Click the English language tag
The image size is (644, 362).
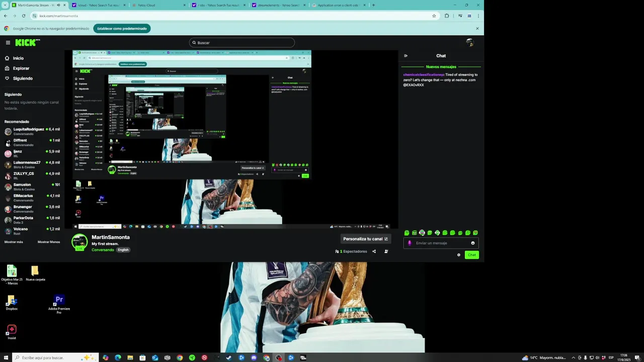tap(123, 250)
